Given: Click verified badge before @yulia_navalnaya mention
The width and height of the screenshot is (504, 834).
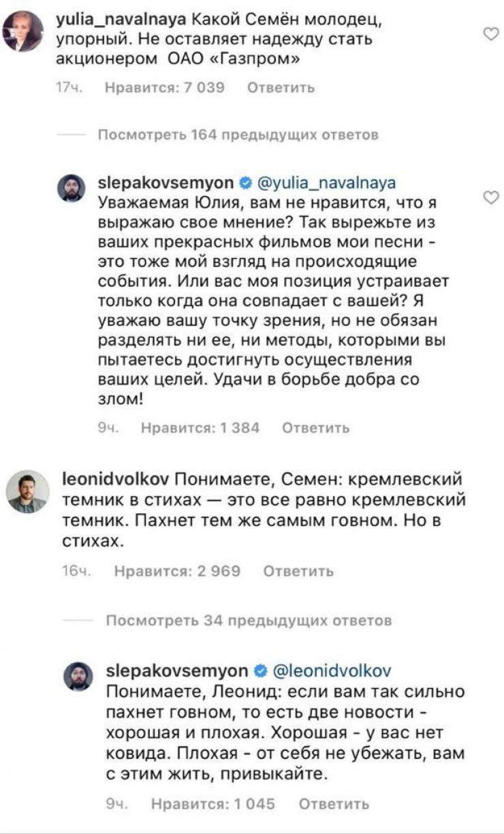Looking at the screenshot, I should 246,183.
